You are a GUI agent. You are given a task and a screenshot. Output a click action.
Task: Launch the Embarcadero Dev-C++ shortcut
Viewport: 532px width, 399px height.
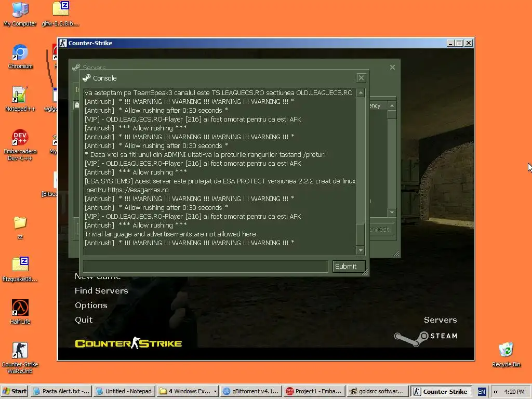(20, 145)
